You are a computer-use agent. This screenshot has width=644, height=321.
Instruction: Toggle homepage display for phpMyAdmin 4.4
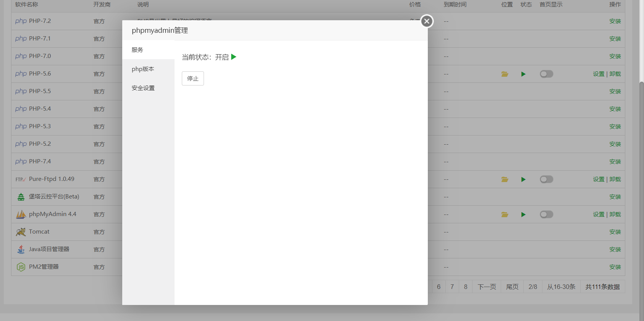point(546,215)
